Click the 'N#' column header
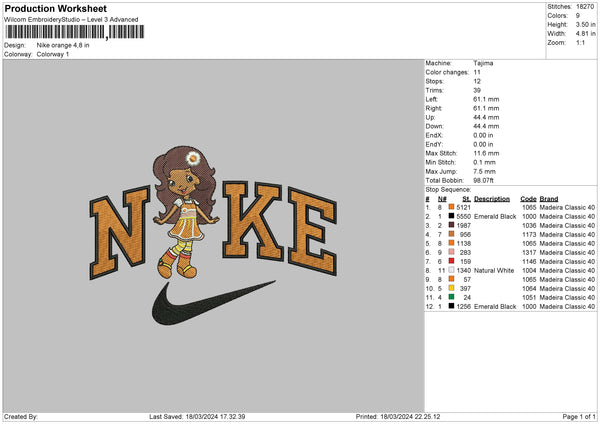 442,199
